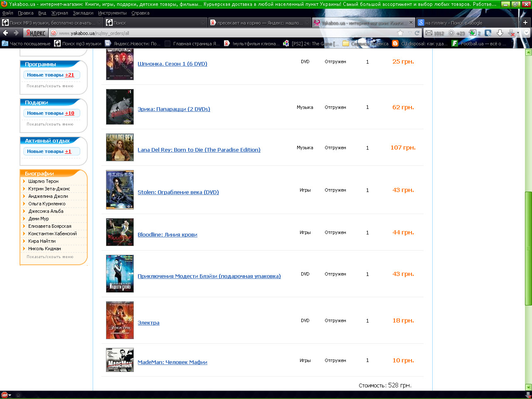
Task: Click the Электра DVD cover thumbnail
Action: [x=120, y=320]
